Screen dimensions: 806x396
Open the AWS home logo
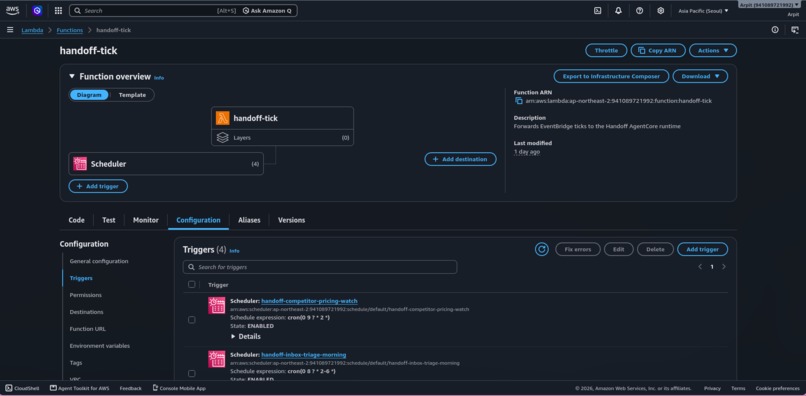[12, 10]
